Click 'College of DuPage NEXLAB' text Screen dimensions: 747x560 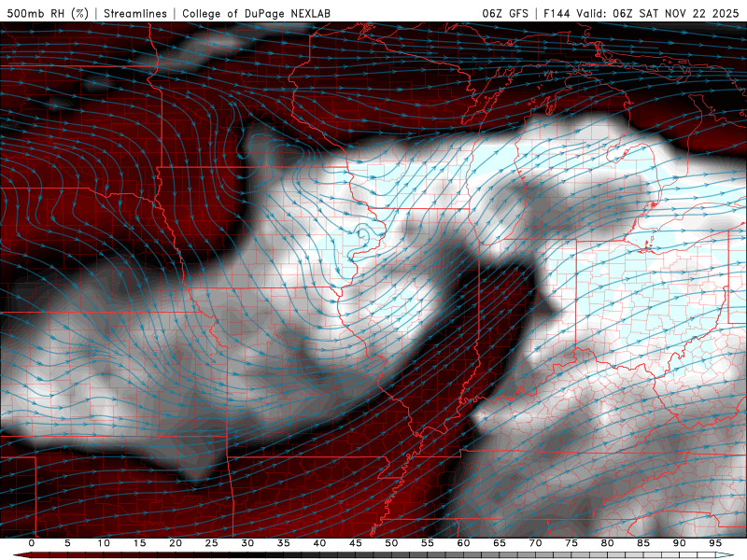point(256,13)
